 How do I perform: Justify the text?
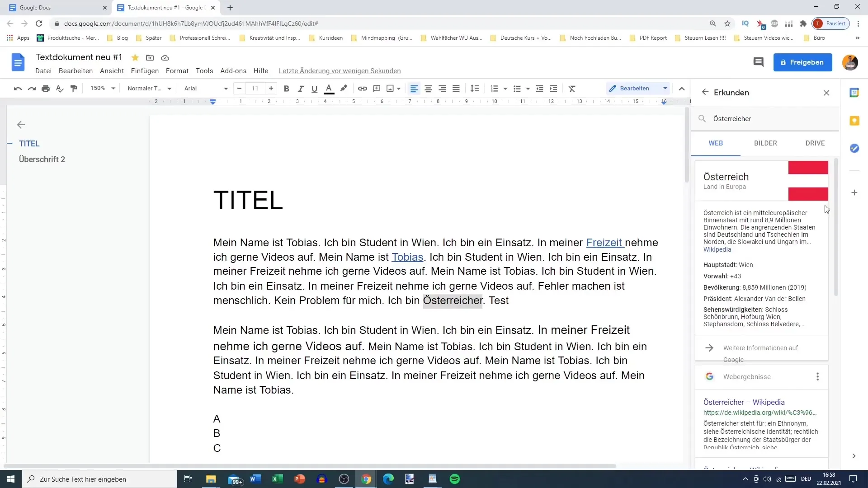tap(456, 89)
